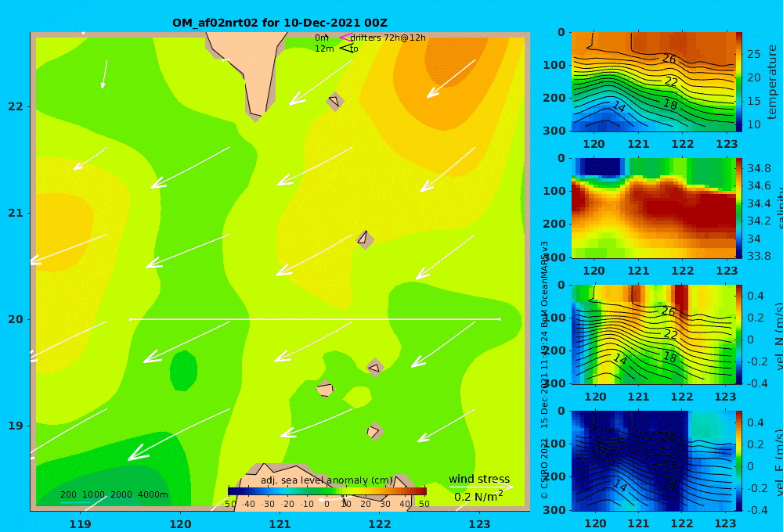Open the salinity section panel
The height and width of the screenshot is (532, 783).
tap(653, 208)
